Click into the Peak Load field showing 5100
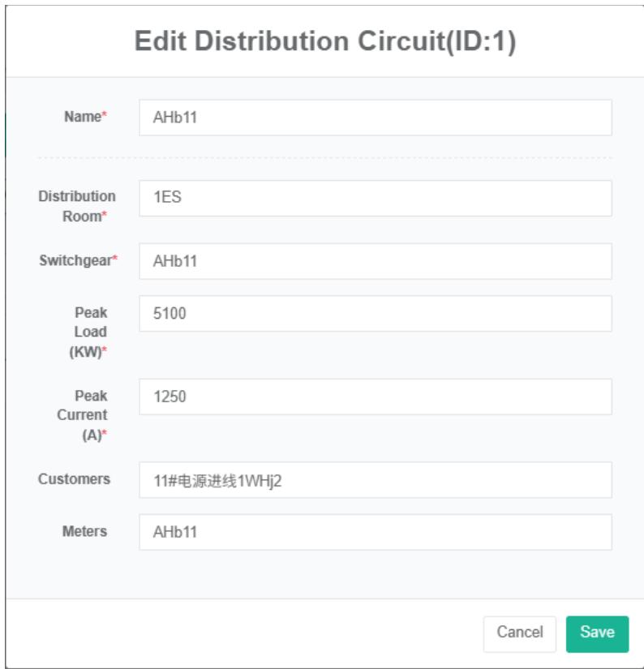 375,313
